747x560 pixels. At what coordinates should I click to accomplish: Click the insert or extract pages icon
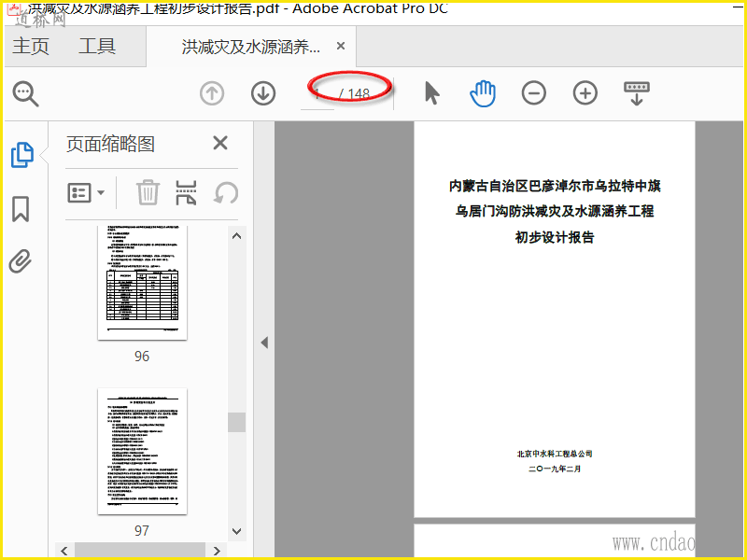[x=186, y=192]
